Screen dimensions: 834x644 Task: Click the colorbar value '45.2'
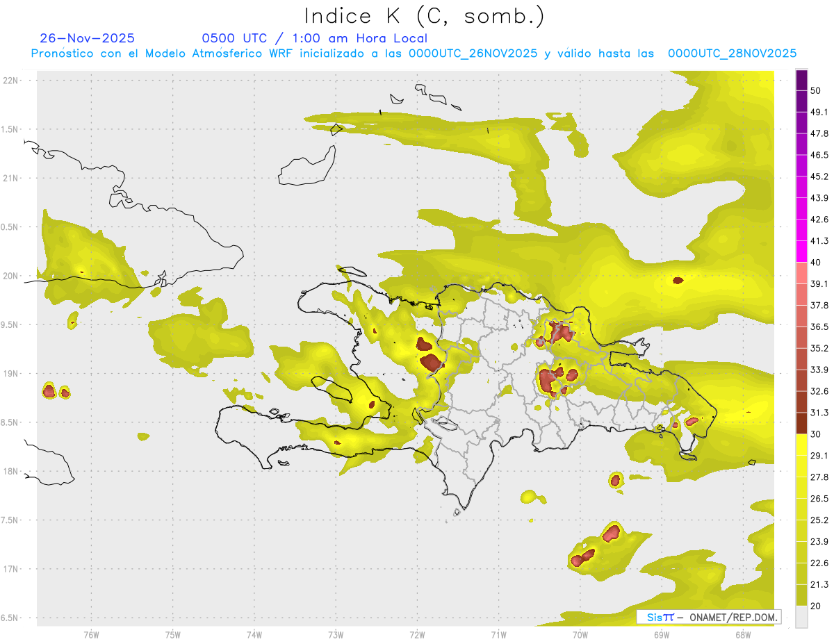tap(819, 176)
